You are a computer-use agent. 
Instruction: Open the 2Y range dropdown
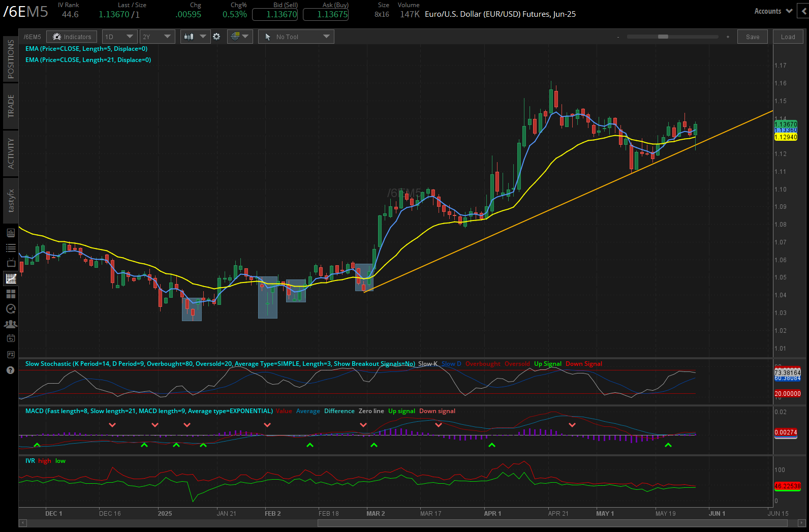point(157,37)
